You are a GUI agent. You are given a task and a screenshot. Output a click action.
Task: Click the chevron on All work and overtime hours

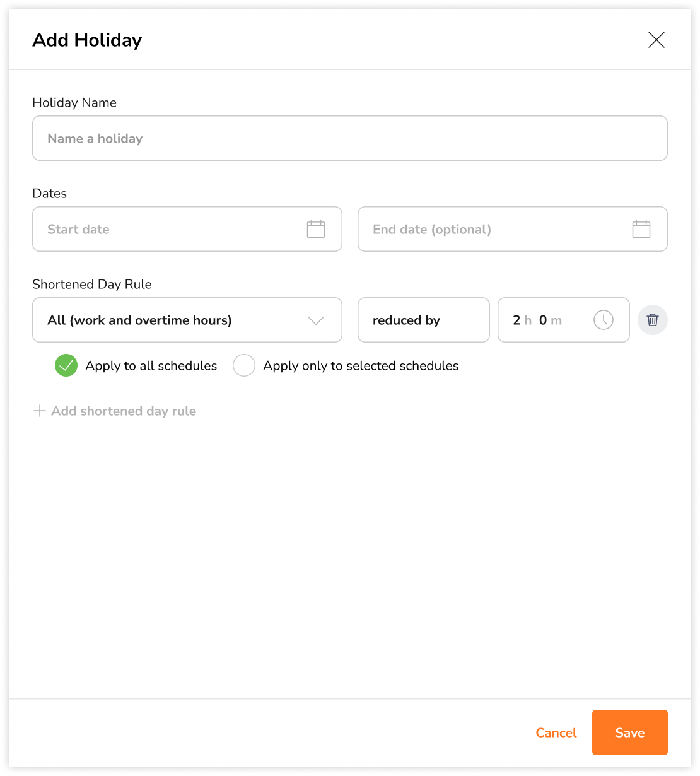click(316, 320)
